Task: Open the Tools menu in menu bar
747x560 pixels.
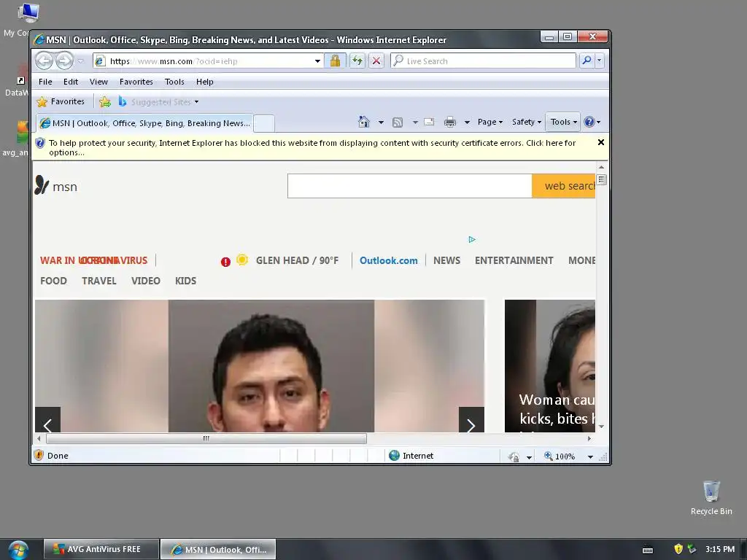Action: tap(174, 82)
